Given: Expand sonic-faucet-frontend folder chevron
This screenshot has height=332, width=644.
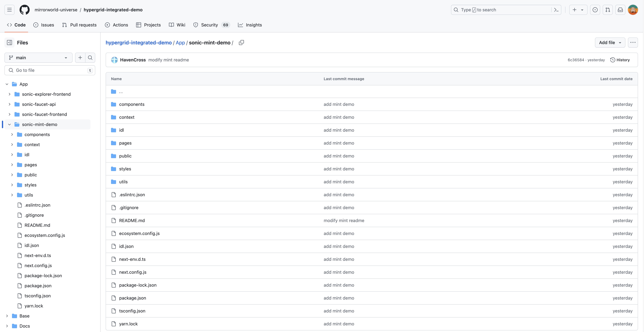Looking at the screenshot, I should click(x=9, y=114).
